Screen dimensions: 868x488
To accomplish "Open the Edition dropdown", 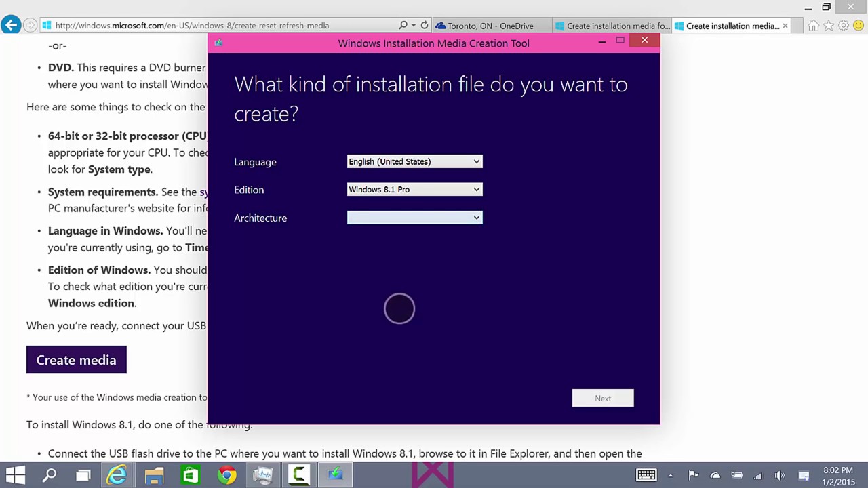I will [x=414, y=190].
